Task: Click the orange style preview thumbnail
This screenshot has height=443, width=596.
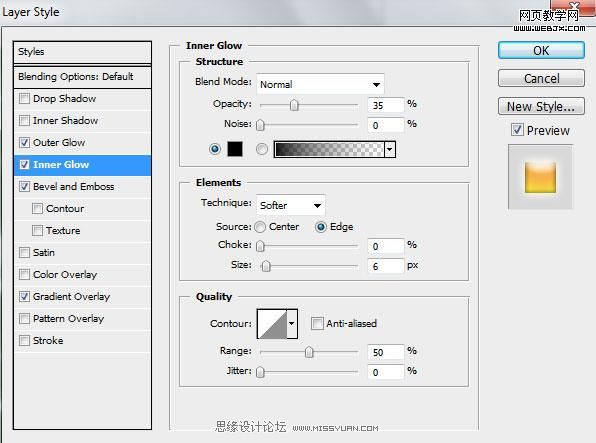Action: point(540,177)
